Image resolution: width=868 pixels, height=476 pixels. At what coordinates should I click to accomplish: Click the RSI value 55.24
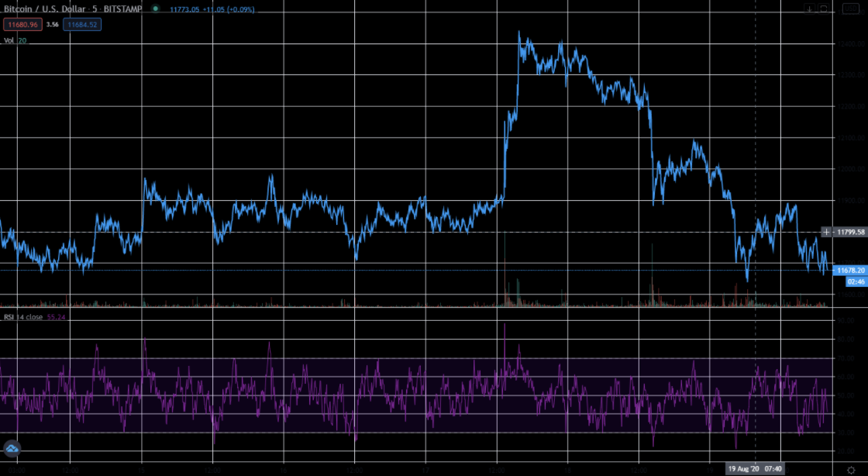pyautogui.click(x=57, y=317)
